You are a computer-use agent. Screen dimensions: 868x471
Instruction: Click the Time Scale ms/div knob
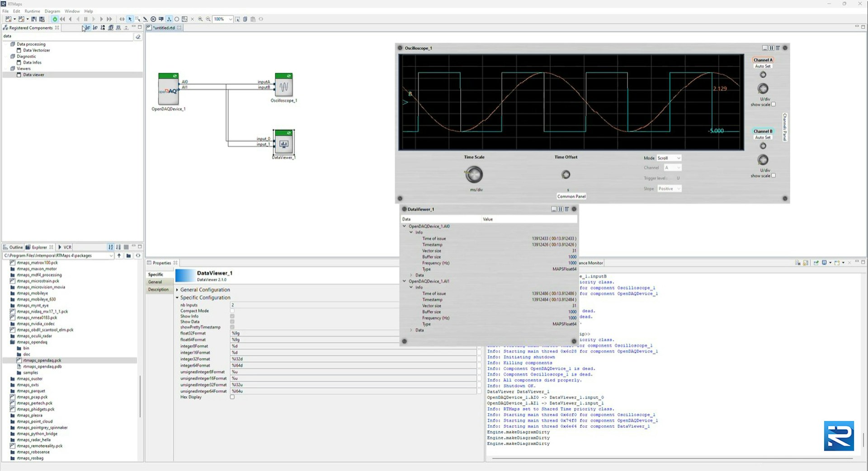tap(474, 174)
